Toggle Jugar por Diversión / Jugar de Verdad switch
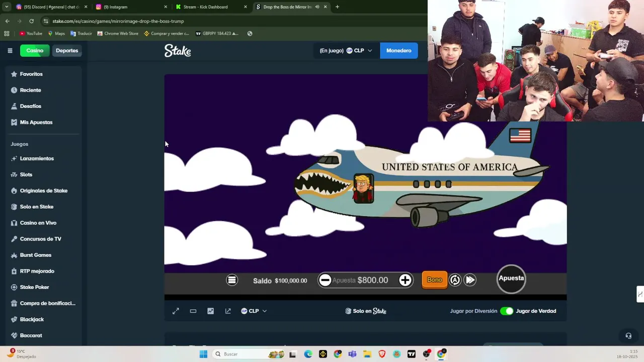The width and height of the screenshot is (644, 362). click(507, 311)
